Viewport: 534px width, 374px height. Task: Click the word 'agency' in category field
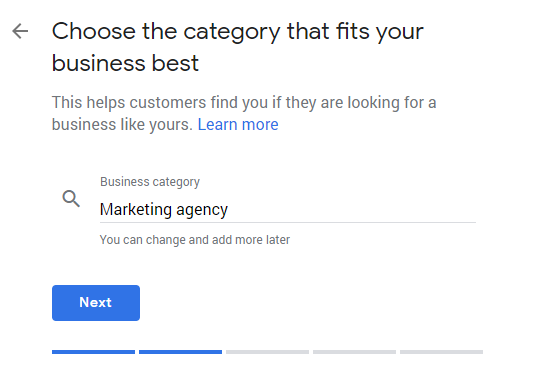coord(202,211)
